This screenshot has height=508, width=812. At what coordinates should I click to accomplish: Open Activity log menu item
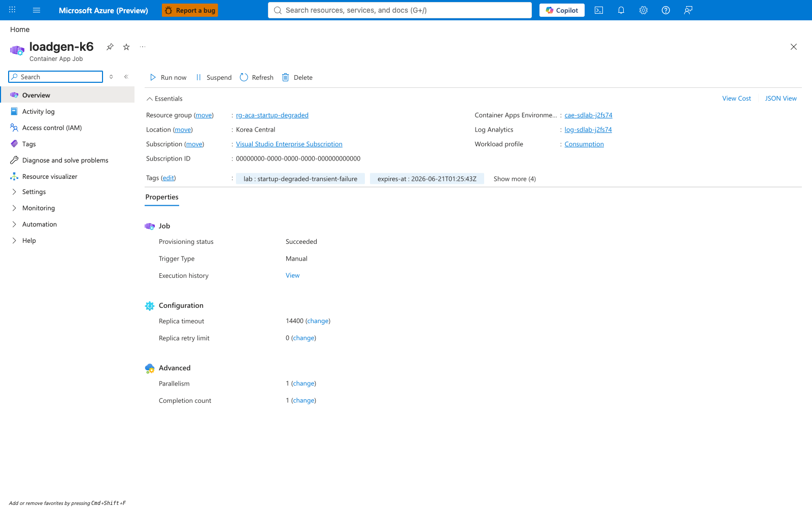67,111
